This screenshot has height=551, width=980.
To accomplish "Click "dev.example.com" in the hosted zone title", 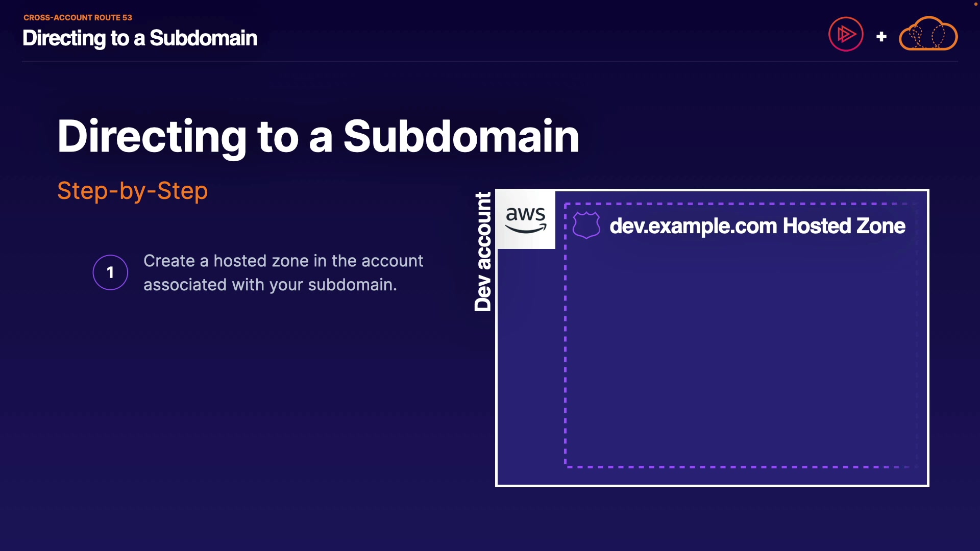I will pos(693,226).
